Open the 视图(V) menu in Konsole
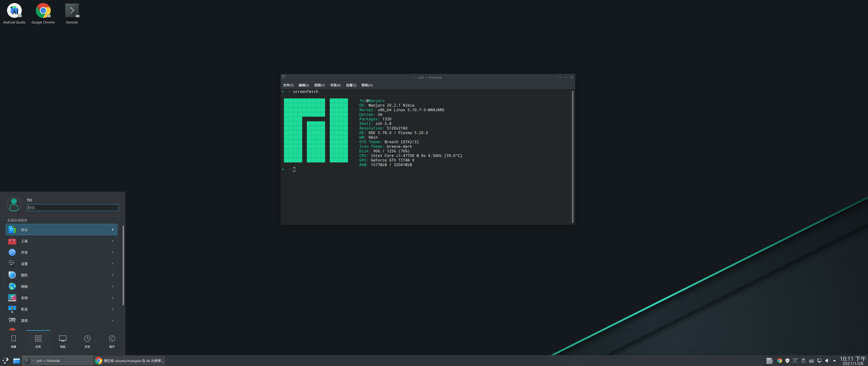Screen dimensions: 868x366 (319, 85)
